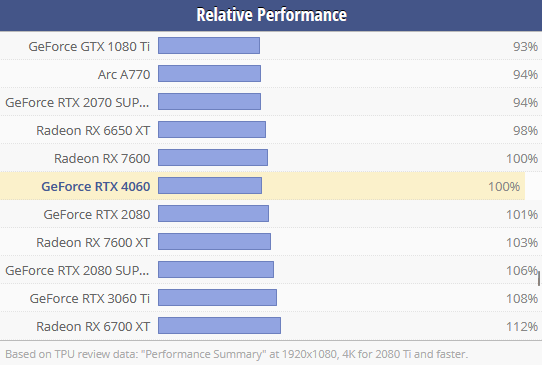The image size is (542, 365).
Task: Select the highlighted GeForce RTX 4060 label
Action: coord(96,186)
